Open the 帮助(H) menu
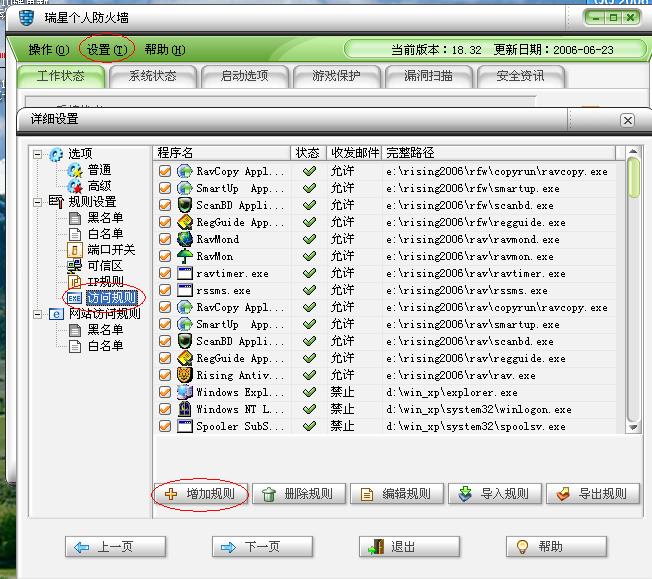This screenshot has width=652, height=579. tap(165, 50)
